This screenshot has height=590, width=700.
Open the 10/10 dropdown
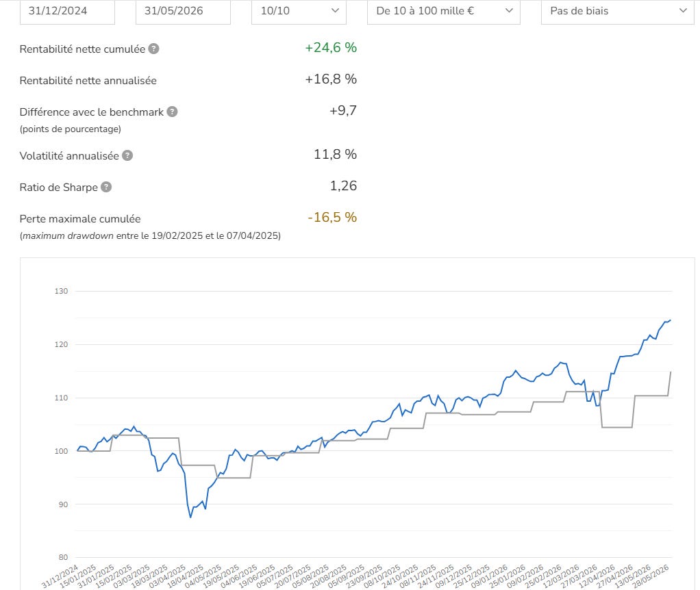pyautogui.click(x=299, y=11)
